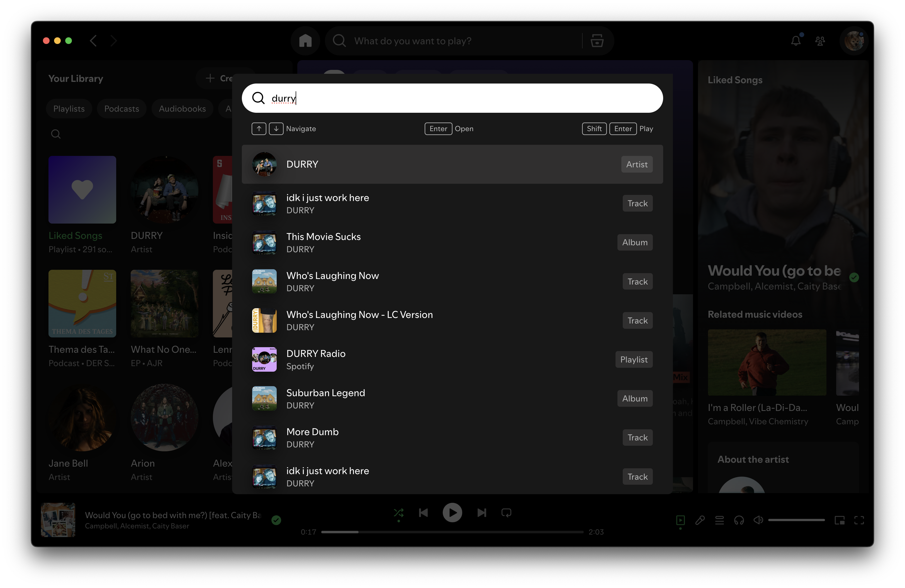Click the magnifier icon in the durry search box
Image resolution: width=905 pixels, height=588 pixels.
point(258,98)
